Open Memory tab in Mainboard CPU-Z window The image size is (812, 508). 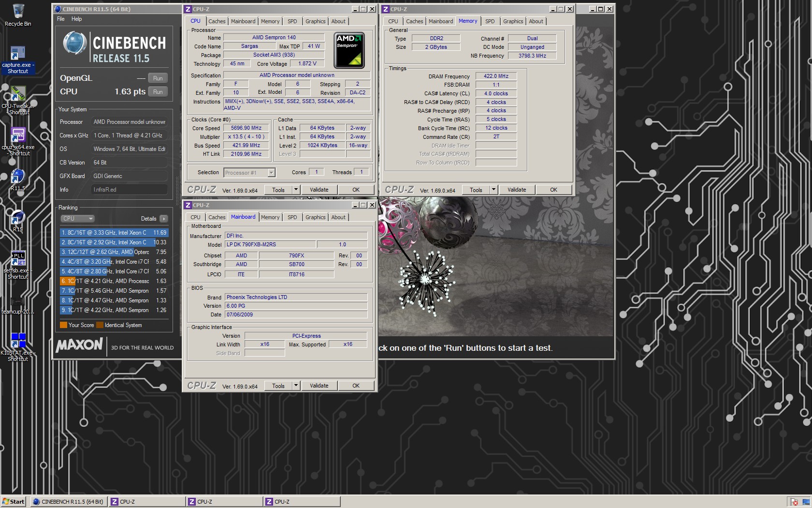pyautogui.click(x=270, y=217)
